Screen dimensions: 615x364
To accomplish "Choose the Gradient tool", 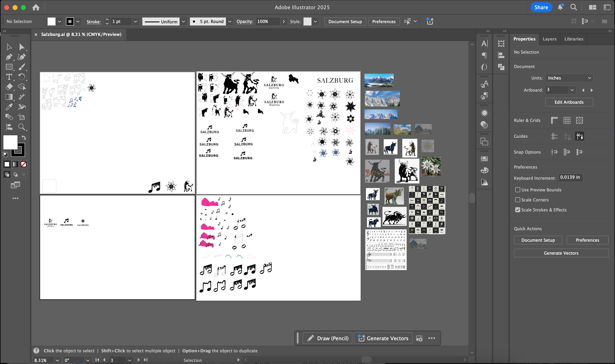I will click(9, 97).
